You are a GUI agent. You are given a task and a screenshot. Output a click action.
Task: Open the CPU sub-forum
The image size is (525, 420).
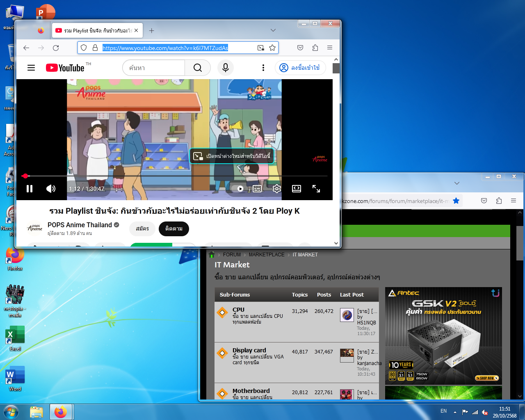(238, 310)
